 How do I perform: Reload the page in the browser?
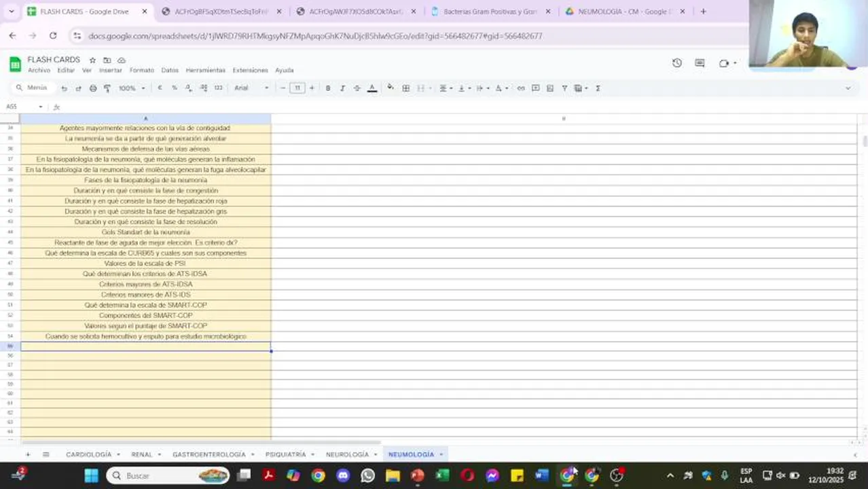tap(53, 35)
